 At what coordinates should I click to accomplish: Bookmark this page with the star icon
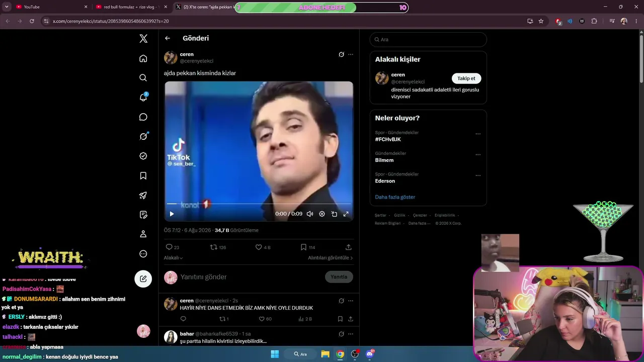pyautogui.click(x=541, y=21)
